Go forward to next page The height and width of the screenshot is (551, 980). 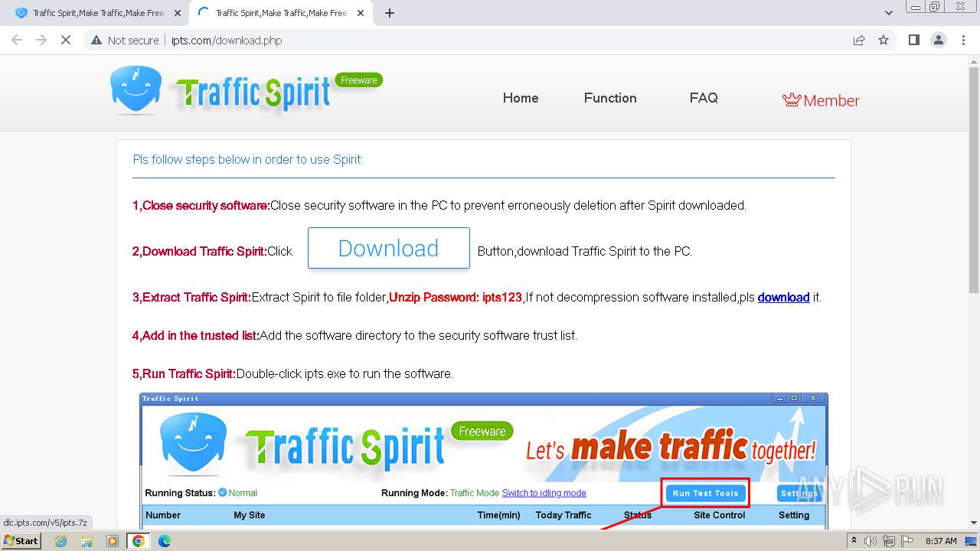coord(41,40)
